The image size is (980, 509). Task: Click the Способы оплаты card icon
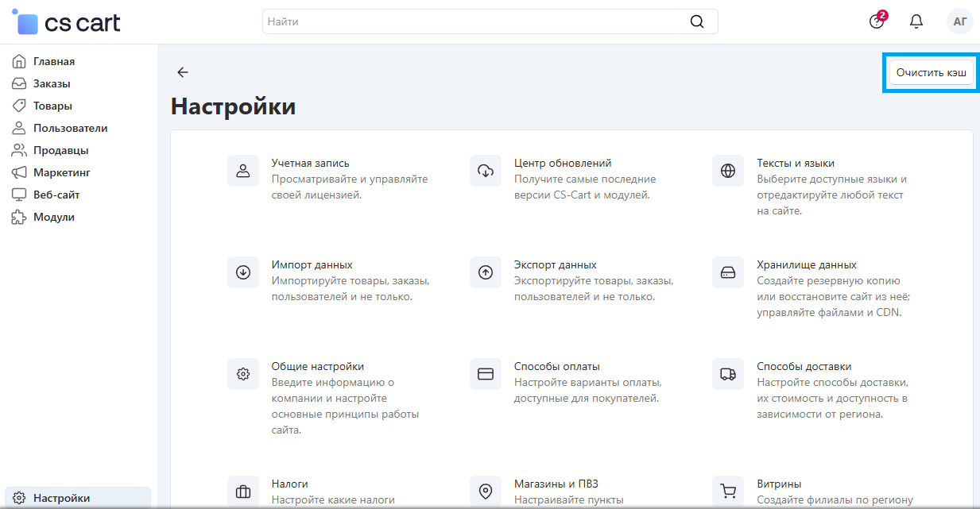click(486, 374)
